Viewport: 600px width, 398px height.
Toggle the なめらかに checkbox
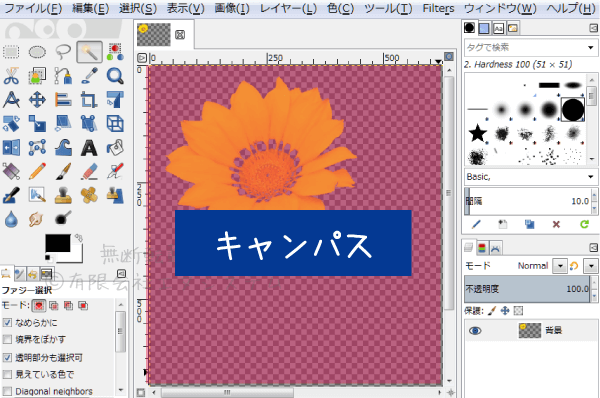(x=7, y=323)
